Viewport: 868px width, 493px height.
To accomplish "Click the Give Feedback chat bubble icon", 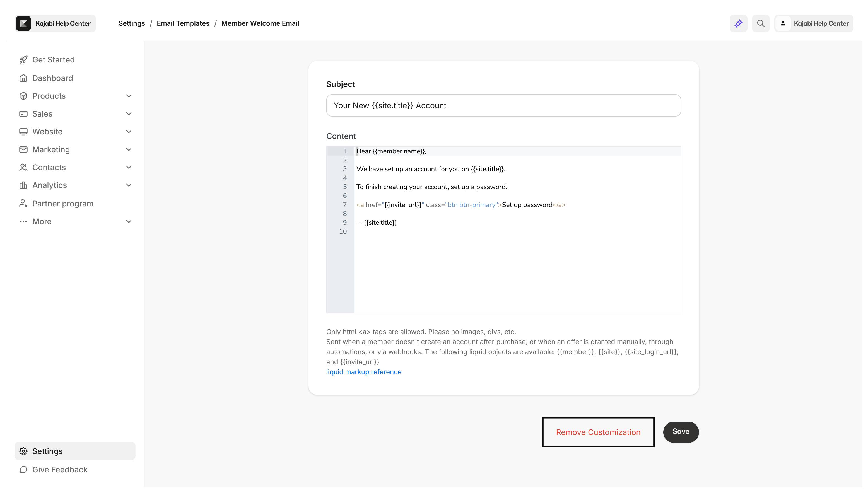I will [23, 470].
